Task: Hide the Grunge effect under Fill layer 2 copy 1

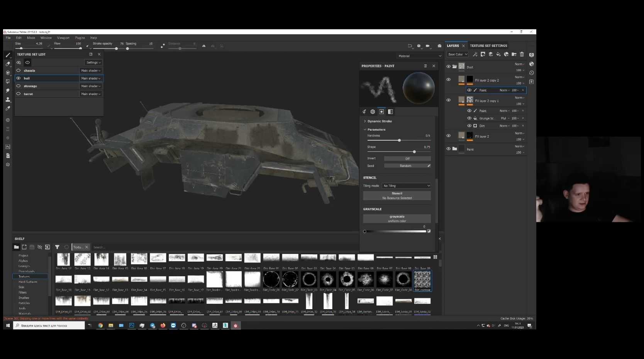Action: click(x=469, y=118)
